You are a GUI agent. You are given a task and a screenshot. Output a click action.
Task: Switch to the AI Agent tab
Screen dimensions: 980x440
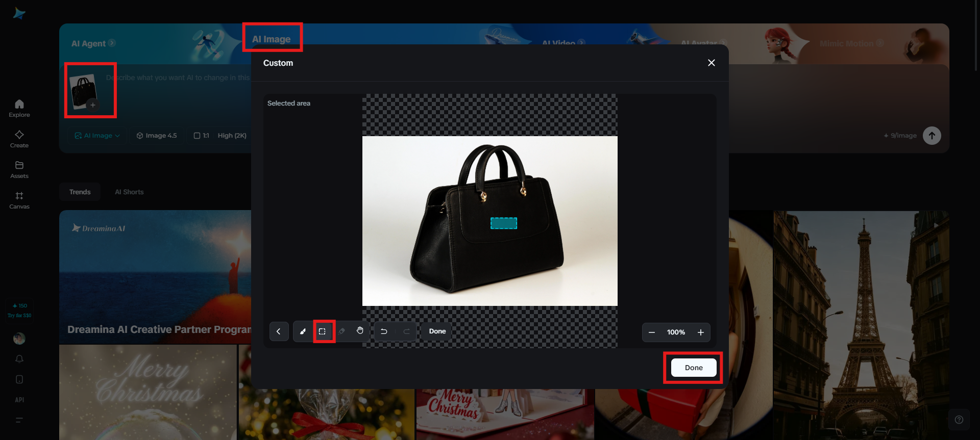tap(93, 43)
